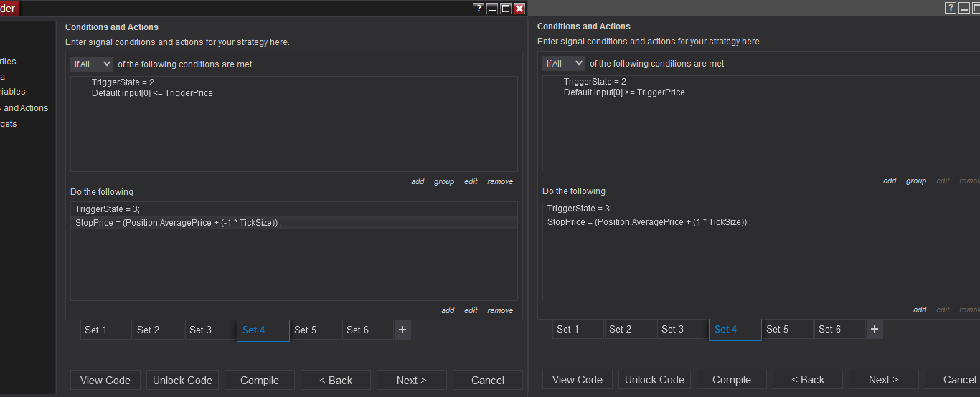Select 'Default input[0] >= TriggerPrice' condition line
Image resolution: width=980 pixels, height=397 pixels.
point(624,92)
